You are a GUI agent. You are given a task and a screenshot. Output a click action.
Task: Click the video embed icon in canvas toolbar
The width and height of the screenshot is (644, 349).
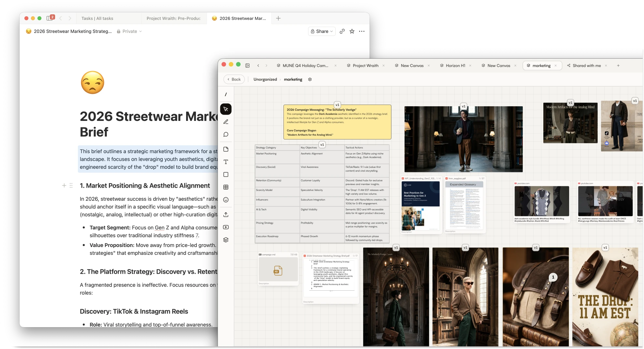click(x=226, y=227)
